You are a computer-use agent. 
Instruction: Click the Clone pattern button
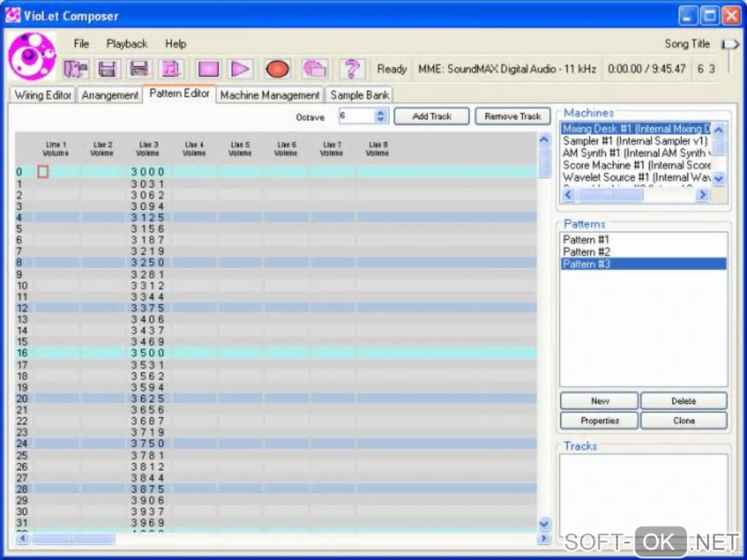(683, 421)
